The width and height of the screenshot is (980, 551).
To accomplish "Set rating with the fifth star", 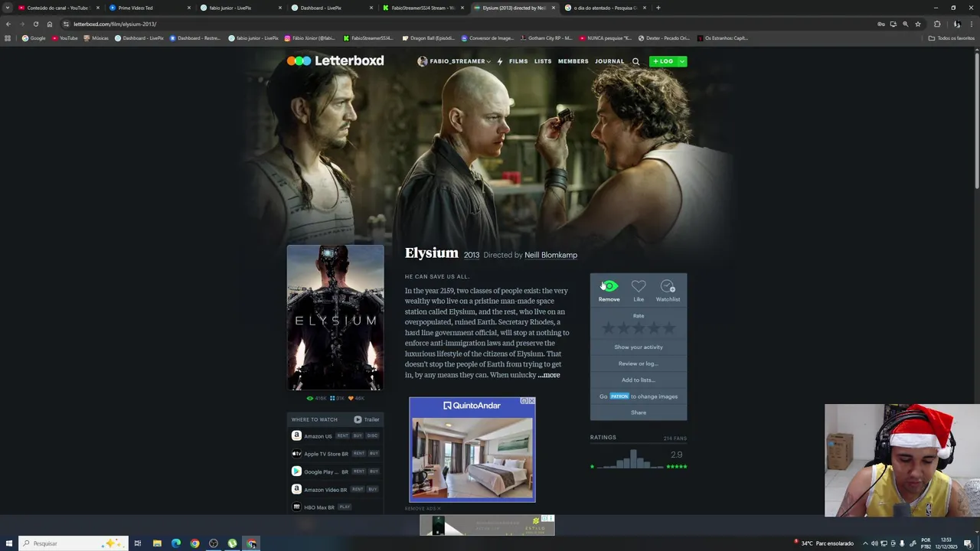I will (x=669, y=328).
